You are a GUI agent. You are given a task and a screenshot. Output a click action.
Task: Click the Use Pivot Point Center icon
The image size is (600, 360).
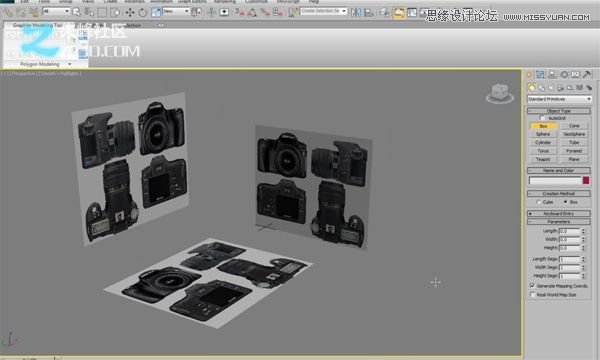196,12
